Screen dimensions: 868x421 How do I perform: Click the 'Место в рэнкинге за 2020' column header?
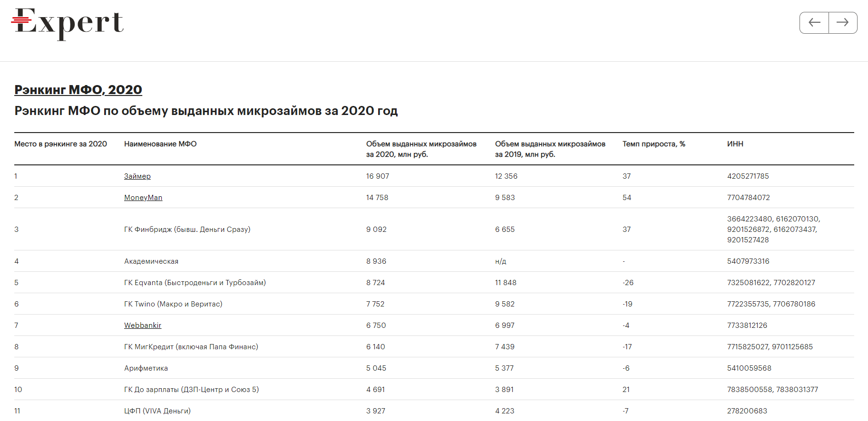(60, 144)
